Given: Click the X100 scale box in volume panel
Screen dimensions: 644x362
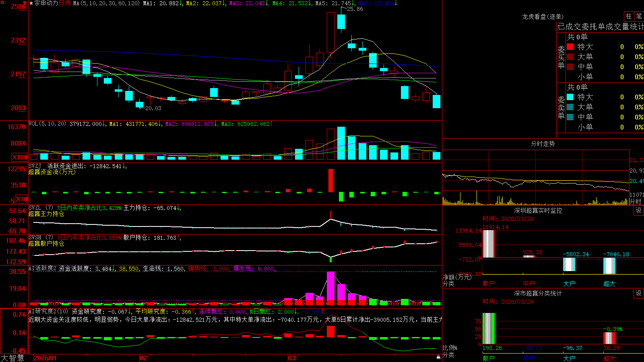Looking at the screenshot, I should 19,157.
